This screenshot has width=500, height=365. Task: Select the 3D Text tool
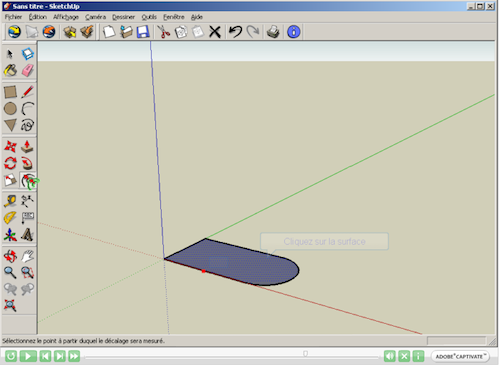(x=27, y=235)
